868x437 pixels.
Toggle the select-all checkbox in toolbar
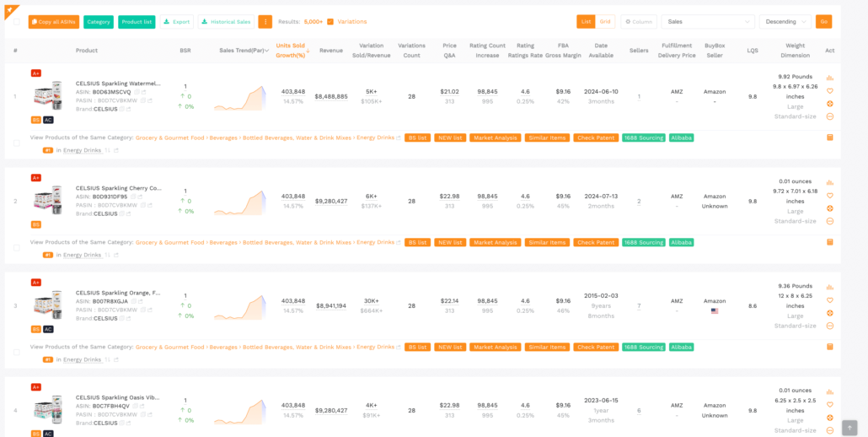pos(17,22)
